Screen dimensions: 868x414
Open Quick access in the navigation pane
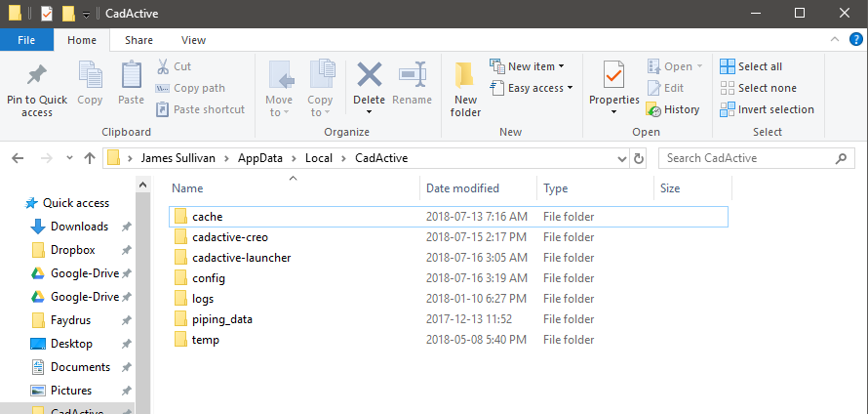point(67,203)
